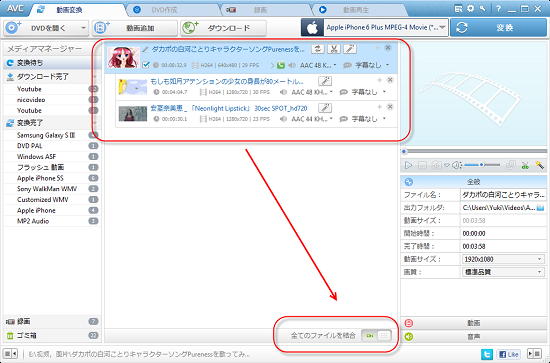Toggle the 全てのファイルを結合 switch
Viewport: 550px width, 363px height.
pyautogui.click(x=376, y=336)
